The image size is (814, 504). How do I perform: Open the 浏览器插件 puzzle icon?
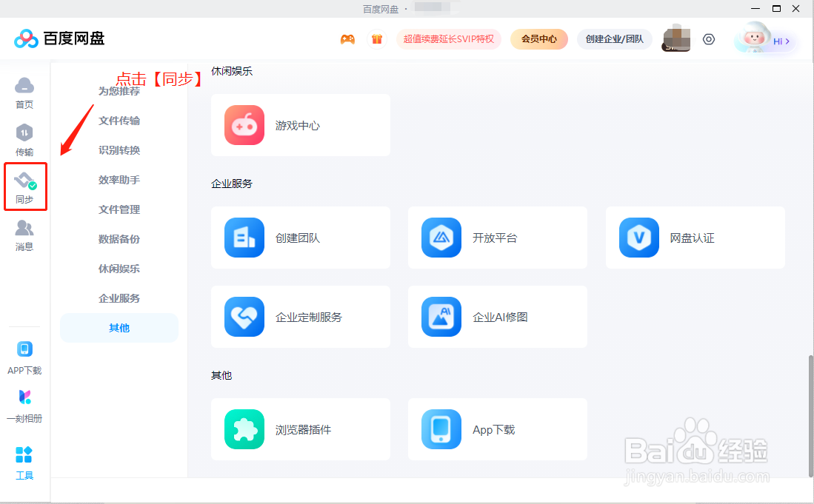pyautogui.click(x=244, y=429)
